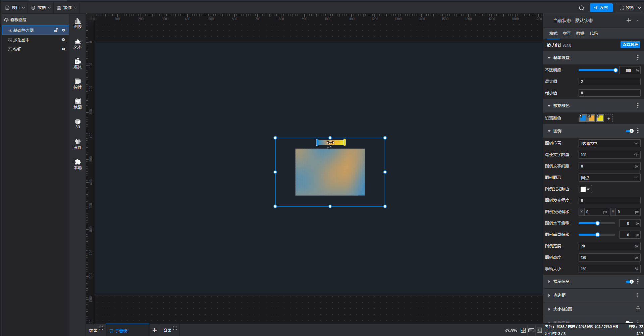The height and width of the screenshot is (336, 644).
Task: Open the 文本 text components panel
Action: pyautogui.click(x=77, y=43)
